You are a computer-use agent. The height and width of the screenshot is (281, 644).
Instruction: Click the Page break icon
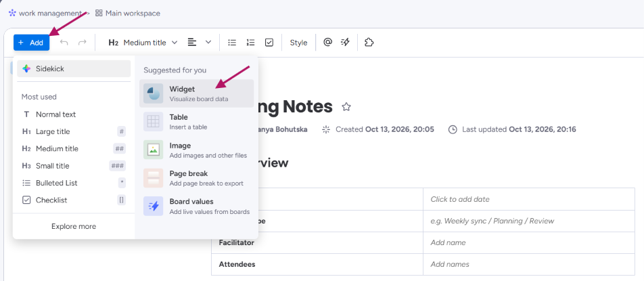(153, 178)
